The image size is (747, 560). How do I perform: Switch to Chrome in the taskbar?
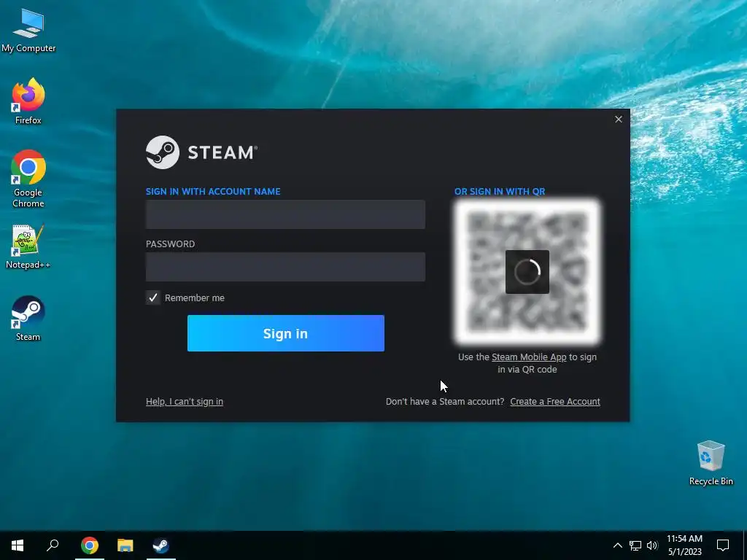[x=90, y=545]
